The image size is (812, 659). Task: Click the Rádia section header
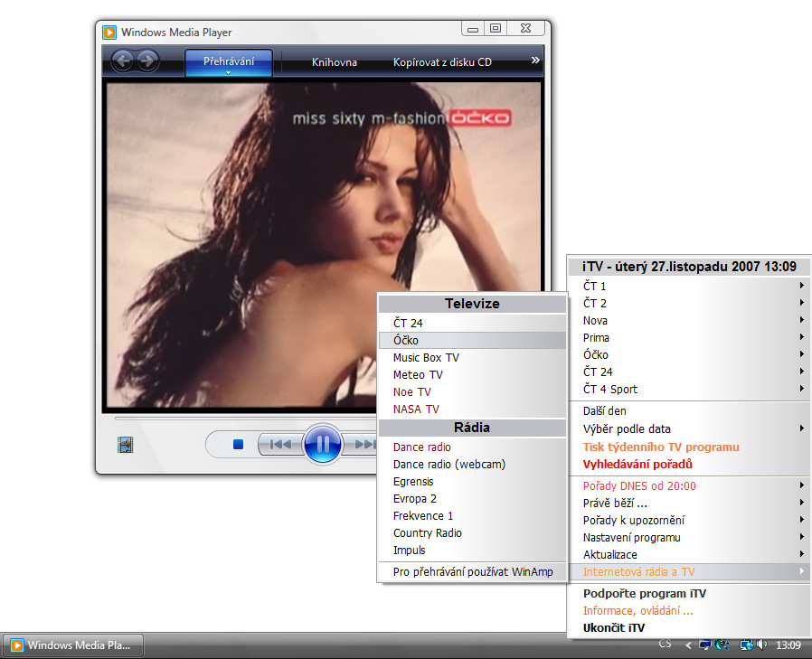pos(472,427)
